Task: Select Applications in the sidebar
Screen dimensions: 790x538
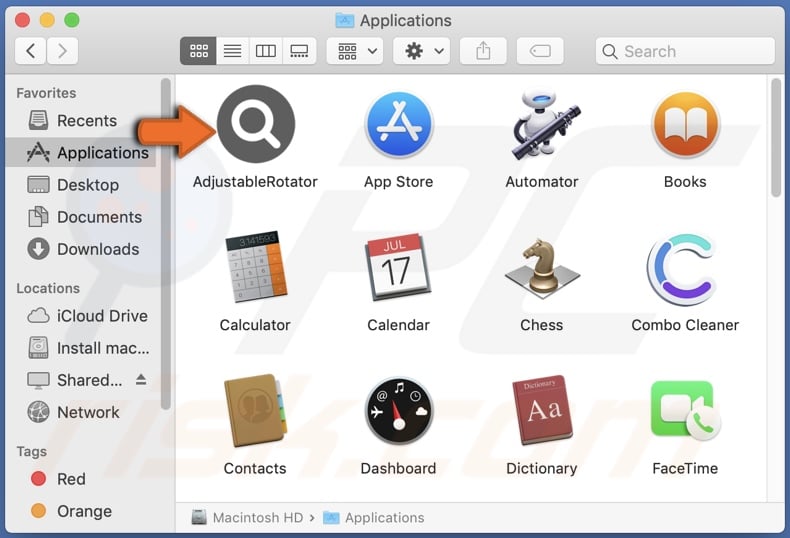Action: 81,153
